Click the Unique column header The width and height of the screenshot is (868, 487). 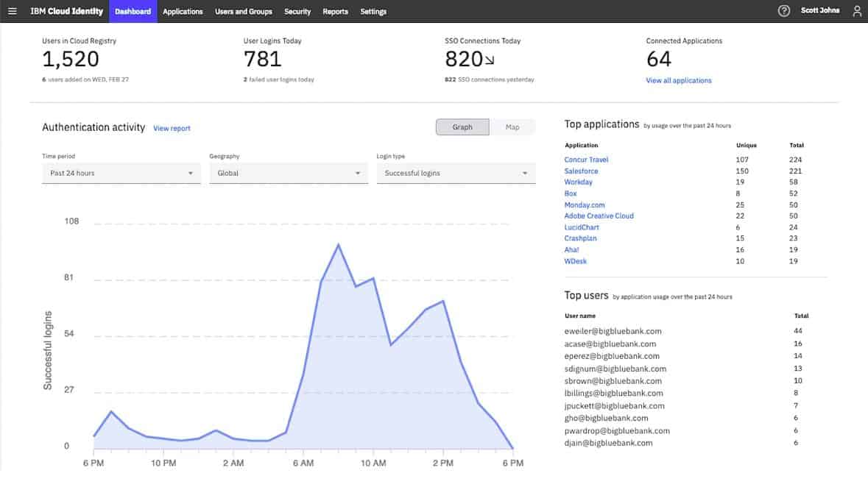(747, 145)
